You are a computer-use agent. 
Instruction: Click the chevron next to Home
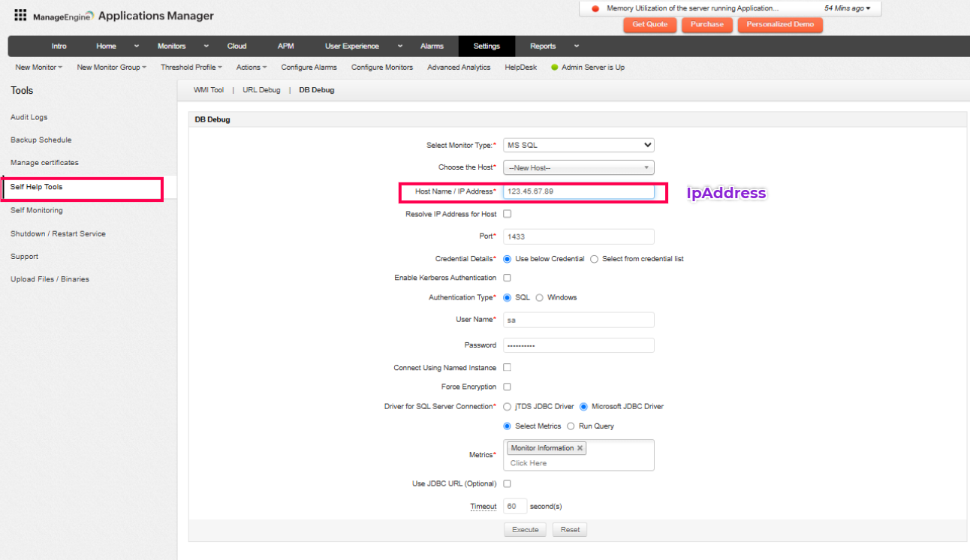point(136,47)
